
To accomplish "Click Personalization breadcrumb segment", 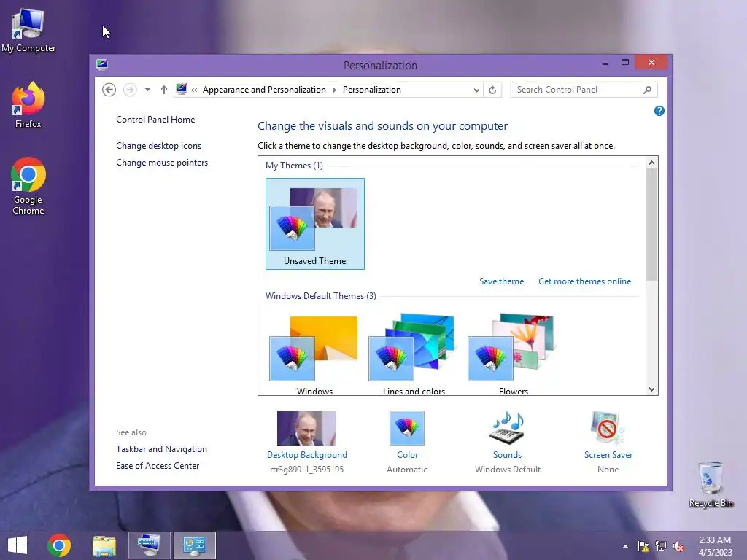I will [x=371, y=90].
